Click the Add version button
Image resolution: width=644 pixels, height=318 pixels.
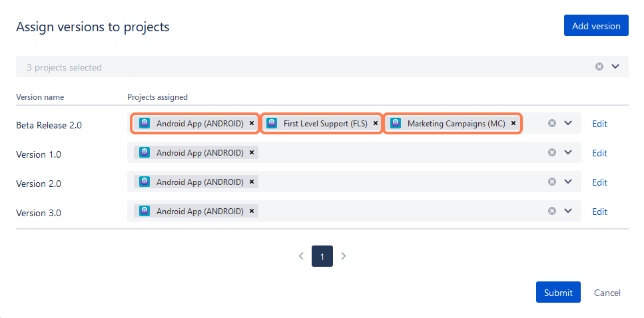596,26
